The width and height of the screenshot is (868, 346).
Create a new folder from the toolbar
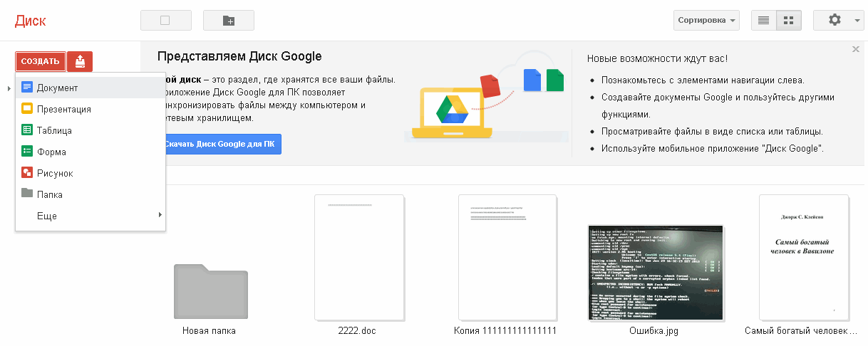[229, 21]
